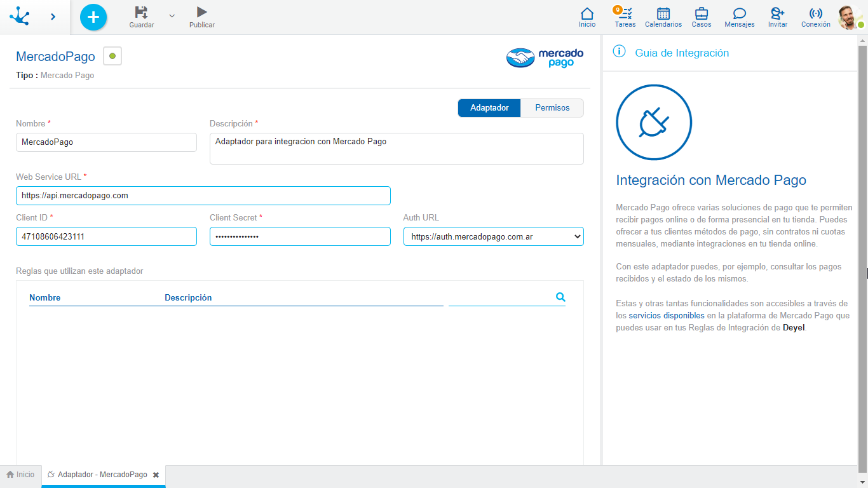Open Inicio home icon in top bar
Viewport: 868px width, 488px height.
point(587,13)
